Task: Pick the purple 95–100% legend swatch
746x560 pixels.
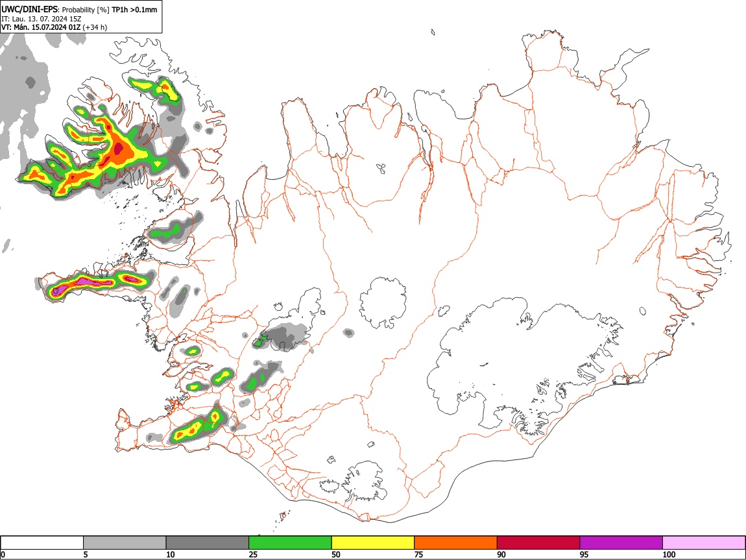Action: (621, 543)
